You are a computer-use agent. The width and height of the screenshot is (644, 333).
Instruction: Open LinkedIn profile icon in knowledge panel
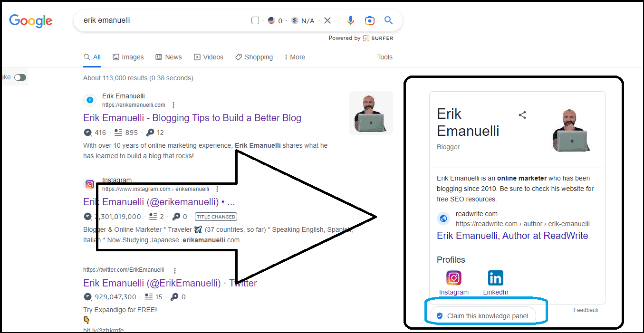tap(495, 278)
